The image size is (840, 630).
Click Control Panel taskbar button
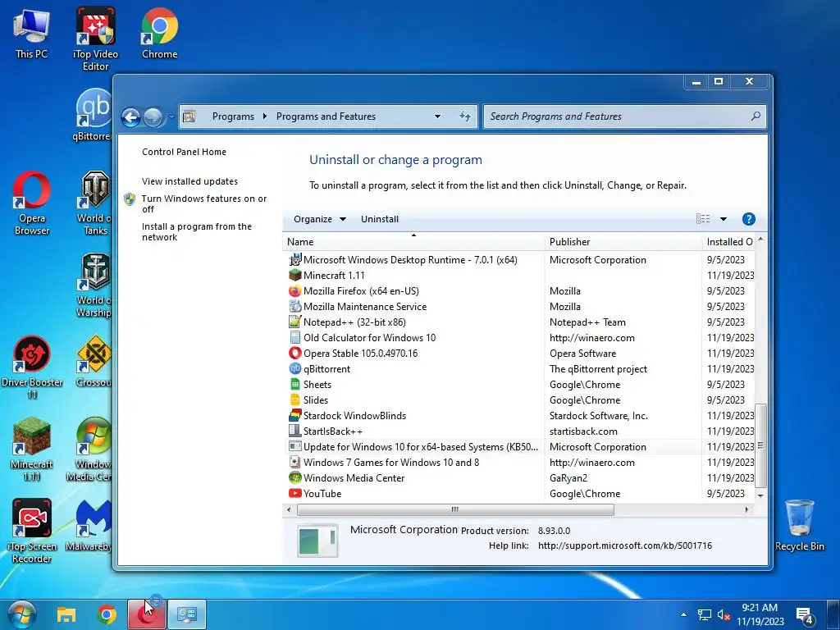[x=187, y=614]
